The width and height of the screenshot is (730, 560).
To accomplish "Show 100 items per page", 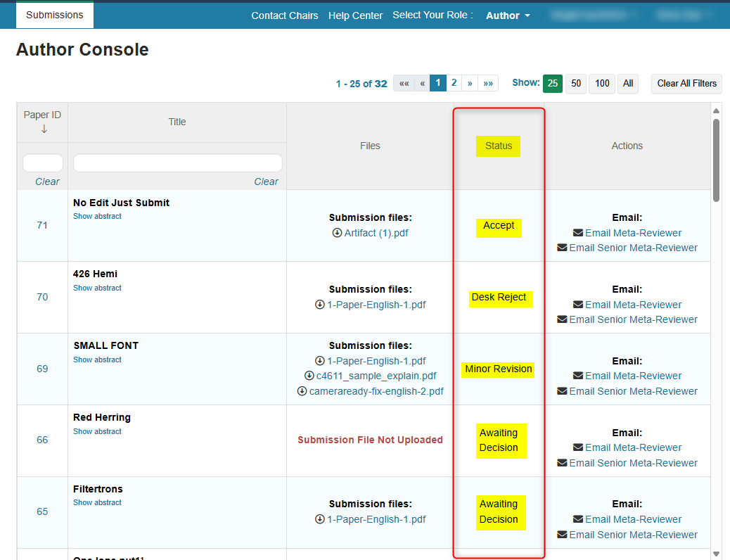I will 602,83.
